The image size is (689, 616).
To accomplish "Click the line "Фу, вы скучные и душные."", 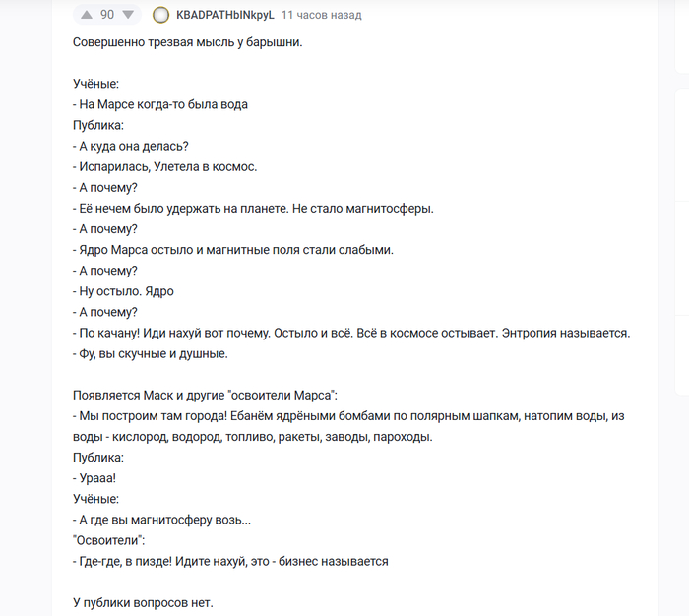I will click(x=153, y=353).
